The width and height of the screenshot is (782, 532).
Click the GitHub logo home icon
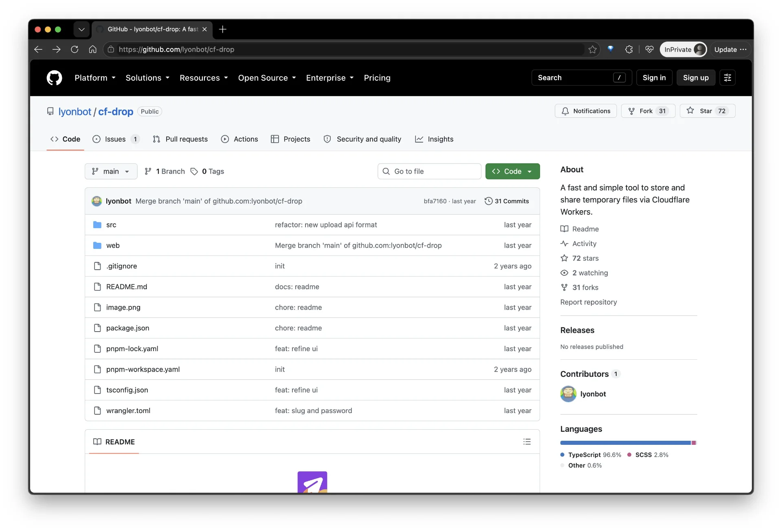(x=54, y=78)
